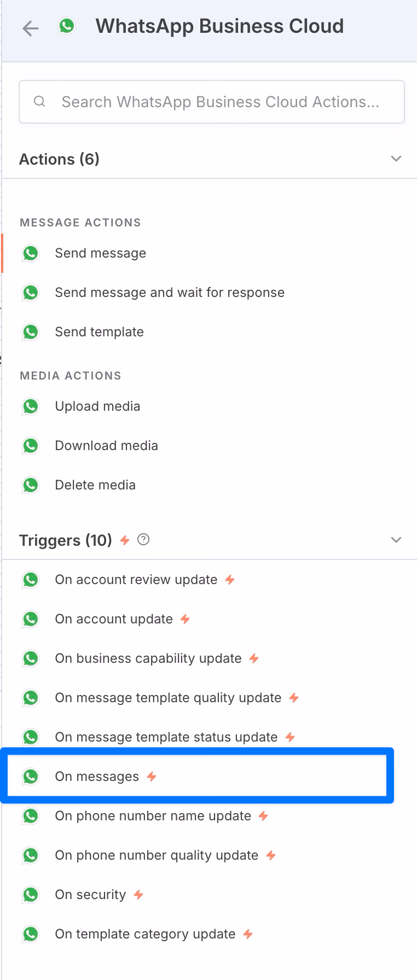Image resolution: width=417 pixels, height=980 pixels.
Task: Collapse the Actions section chevron
Action: [x=396, y=159]
